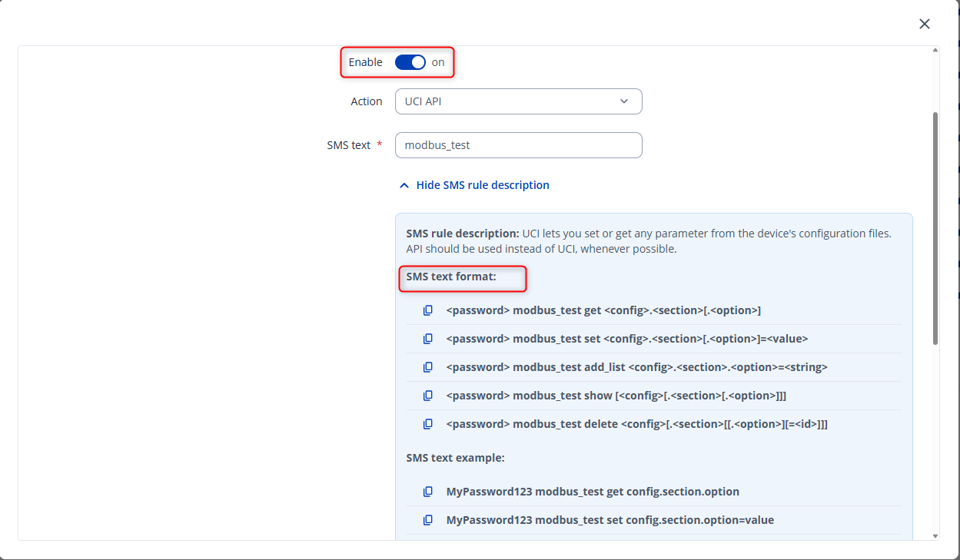Toggle the Enable switch off

coord(410,63)
